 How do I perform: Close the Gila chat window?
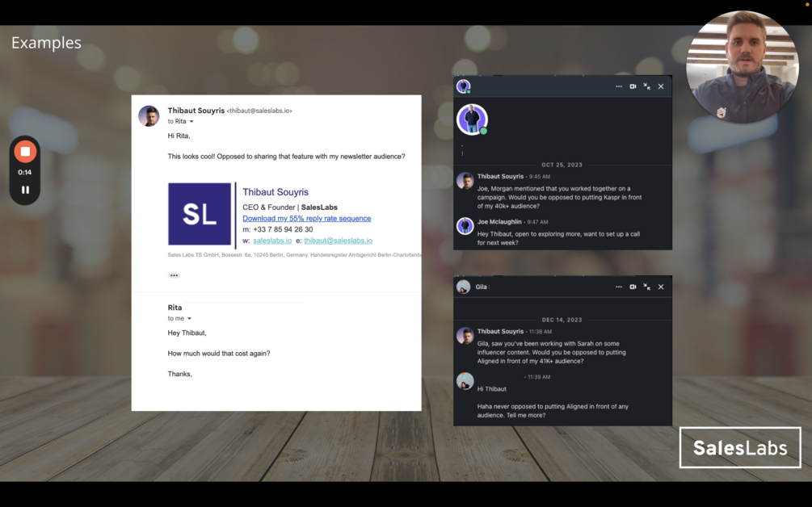[x=661, y=287]
